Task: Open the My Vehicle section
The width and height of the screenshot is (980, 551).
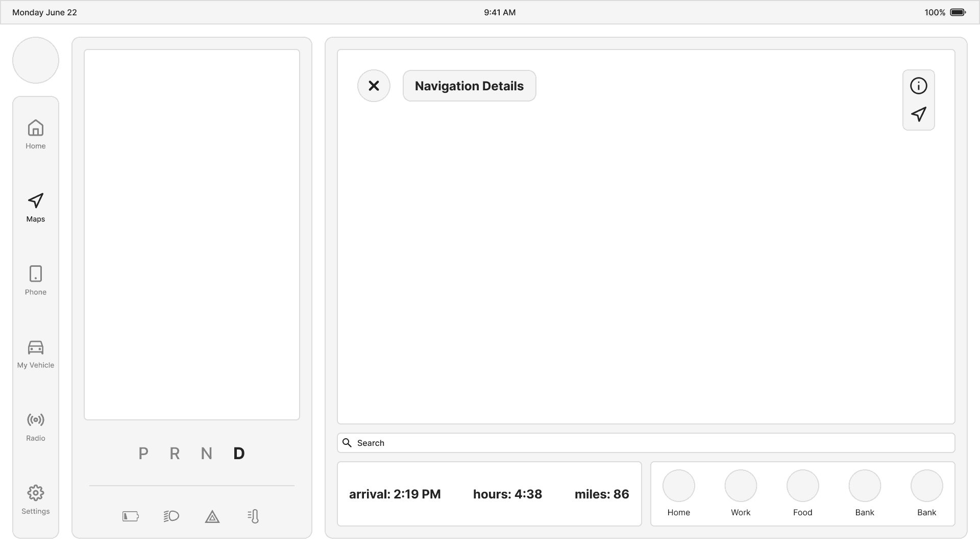Action: click(36, 354)
